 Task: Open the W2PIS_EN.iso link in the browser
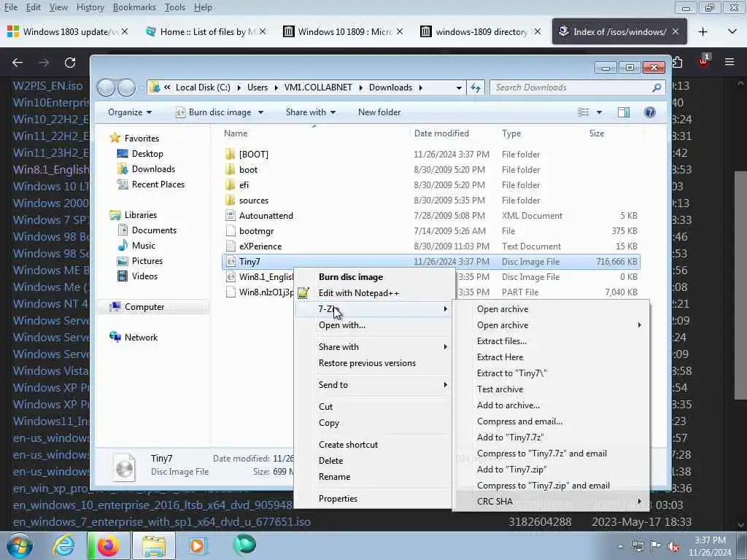tap(47, 86)
